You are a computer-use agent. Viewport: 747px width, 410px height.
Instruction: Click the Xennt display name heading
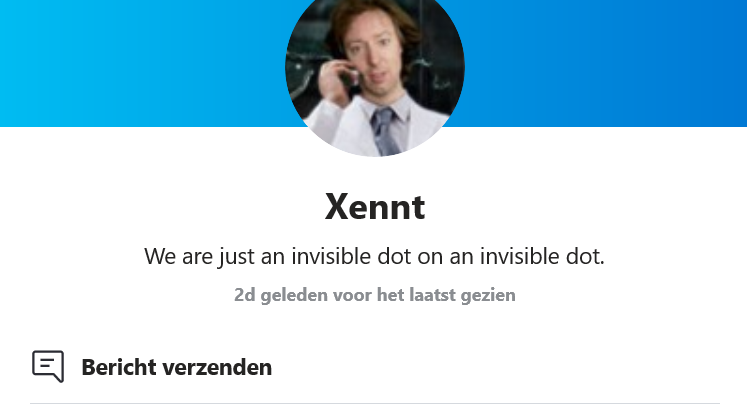(375, 207)
